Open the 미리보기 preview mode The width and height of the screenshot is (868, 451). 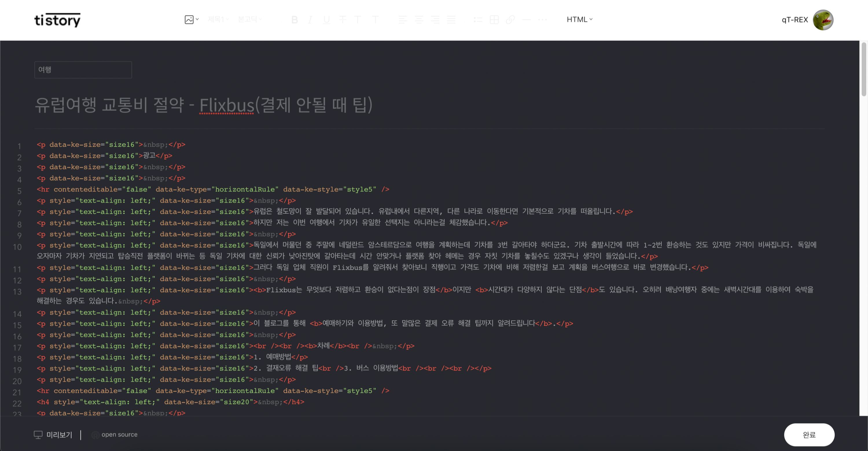click(x=53, y=435)
